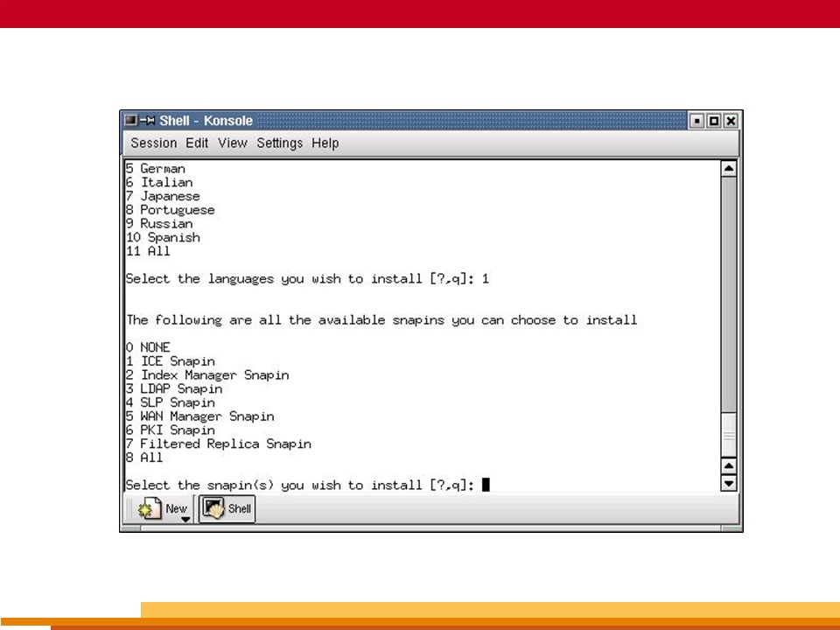Click the '4 SLP Snapin' line

tap(171, 402)
